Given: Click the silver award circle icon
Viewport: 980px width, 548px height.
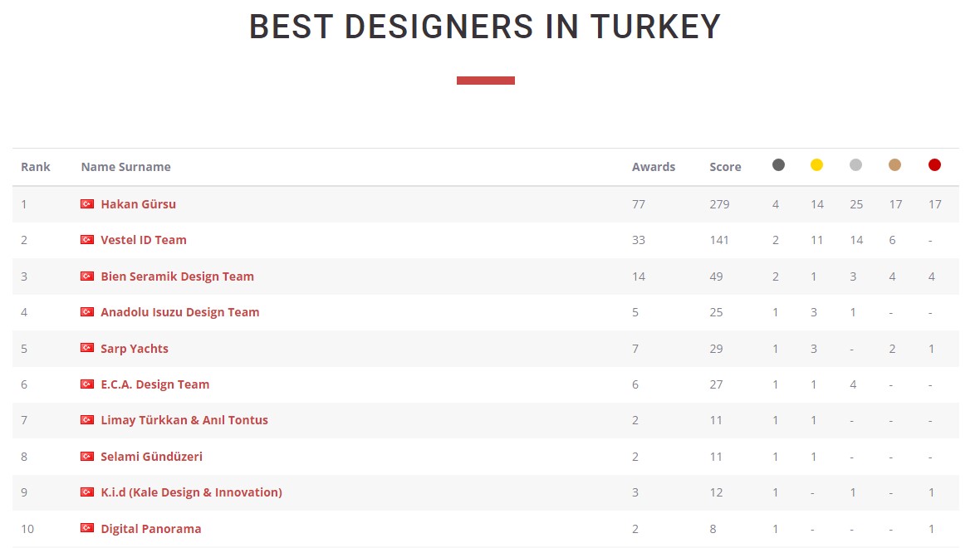Looking at the screenshot, I should 855,165.
